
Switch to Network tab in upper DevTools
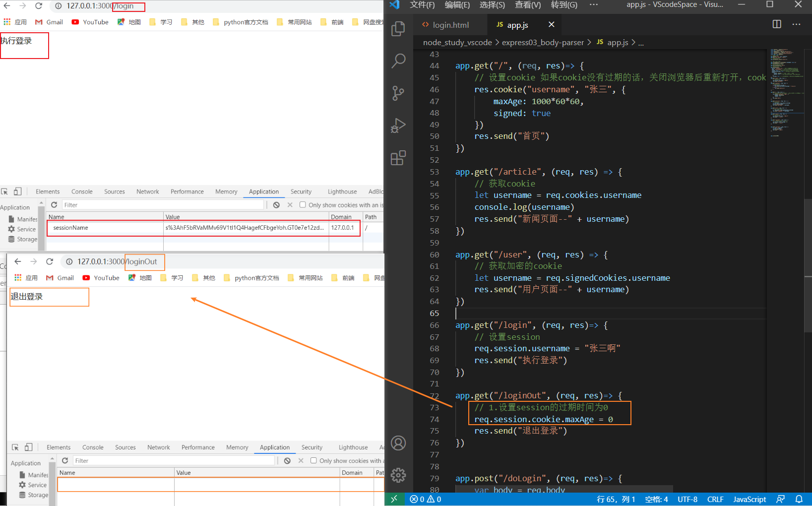tap(148, 191)
